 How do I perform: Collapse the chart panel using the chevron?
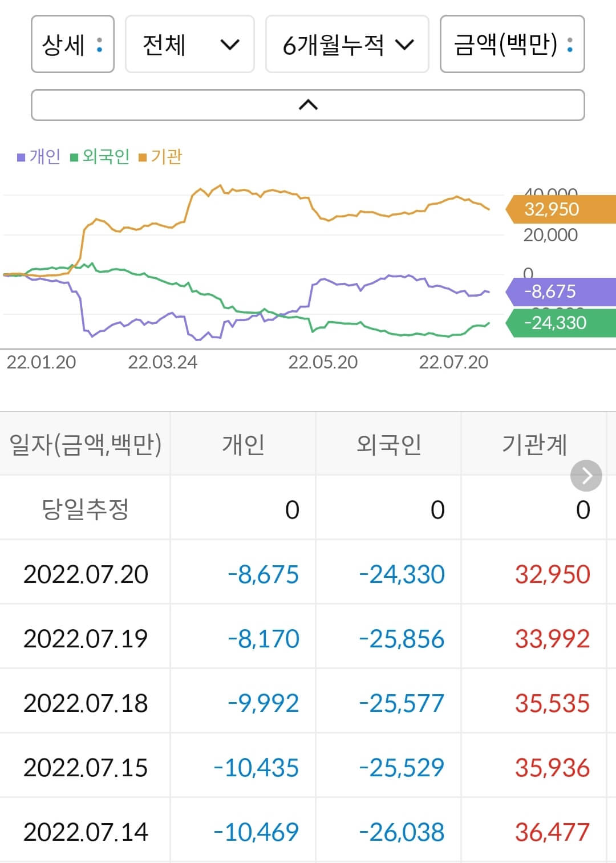tap(308, 104)
